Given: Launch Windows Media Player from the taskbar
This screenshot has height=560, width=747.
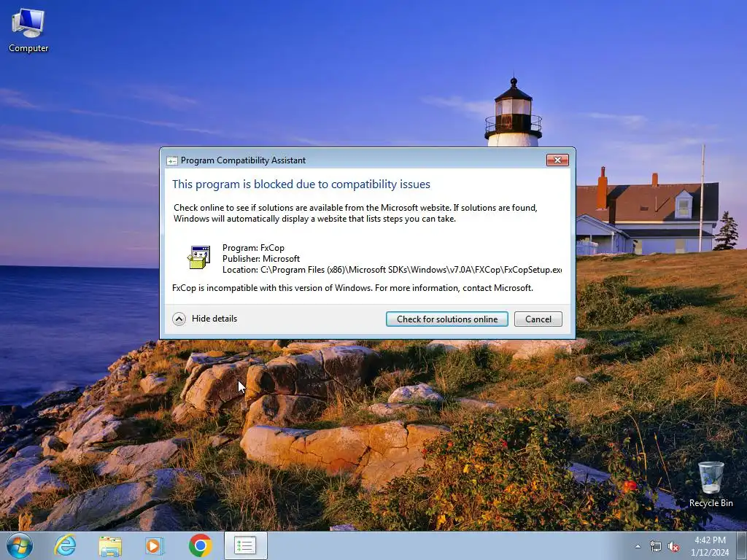Looking at the screenshot, I should pos(155,545).
